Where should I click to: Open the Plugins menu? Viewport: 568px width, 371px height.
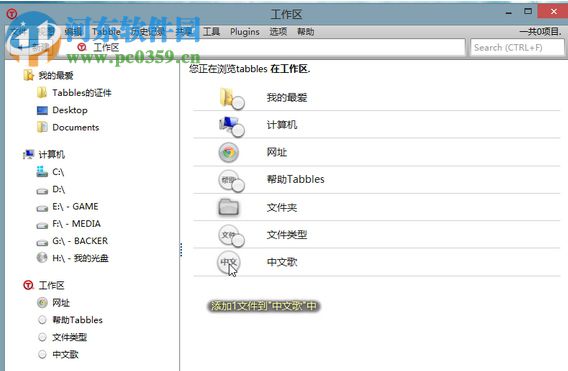coord(245,32)
